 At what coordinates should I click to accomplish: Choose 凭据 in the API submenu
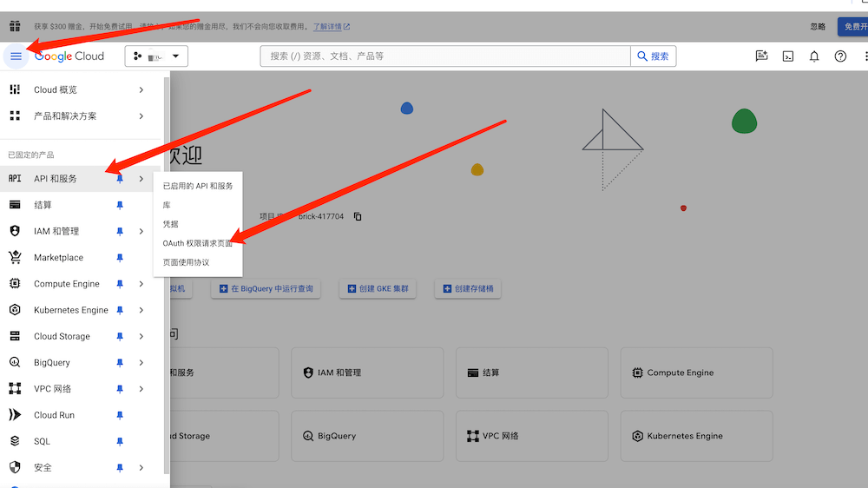pyautogui.click(x=171, y=224)
